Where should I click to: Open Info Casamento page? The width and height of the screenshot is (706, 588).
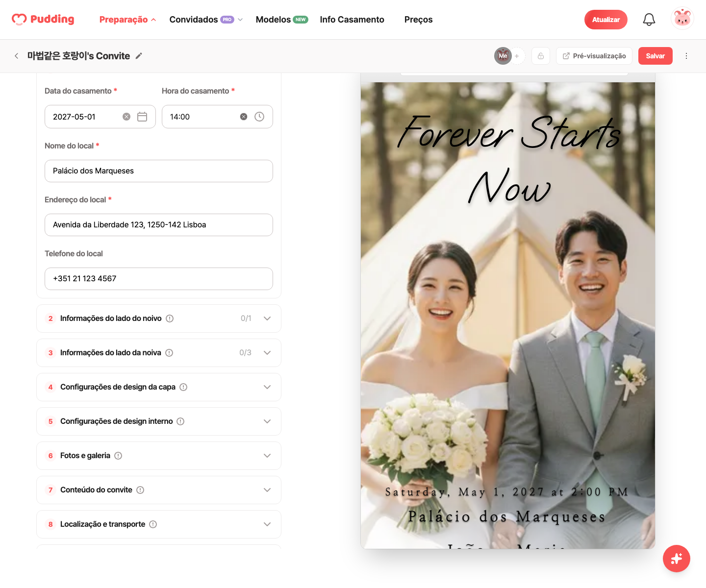point(352,20)
